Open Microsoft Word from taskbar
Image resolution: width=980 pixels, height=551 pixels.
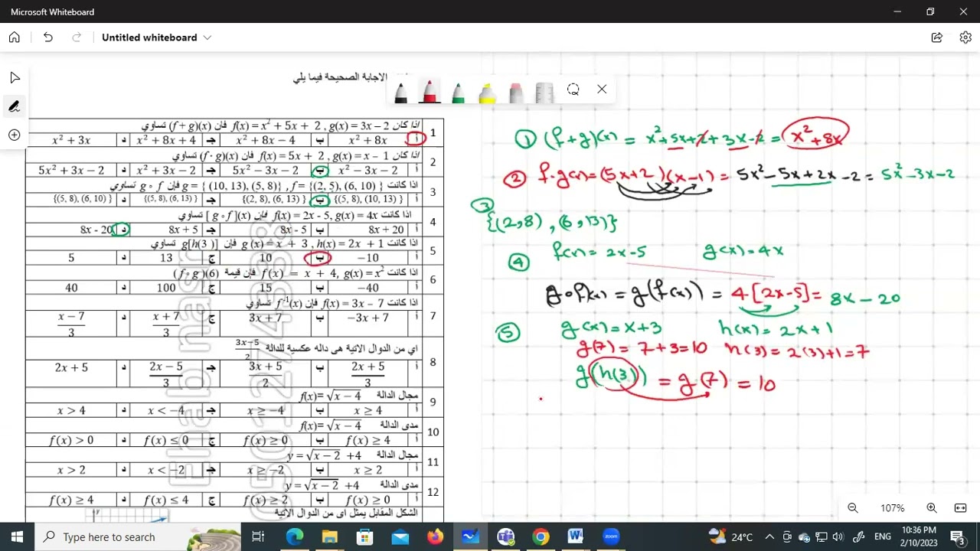pos(576,536)
